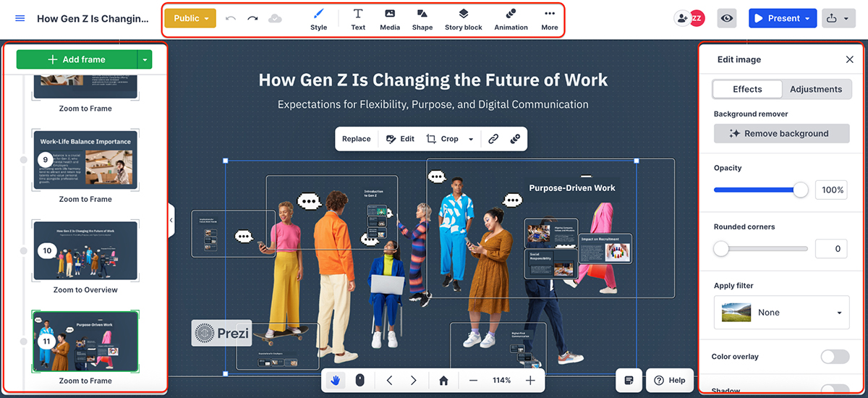
Task: Edit the Opacity 100% value field
Action: [832, 190]
